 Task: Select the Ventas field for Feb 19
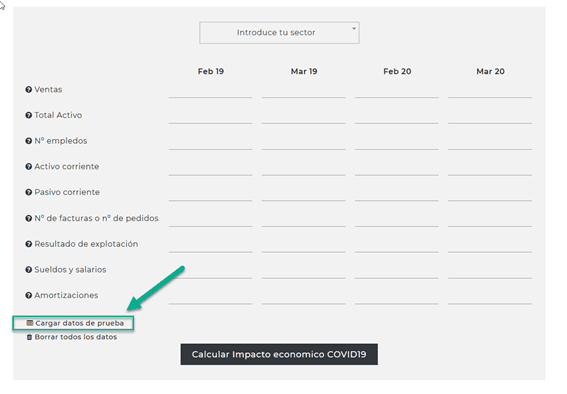[210, 90]
